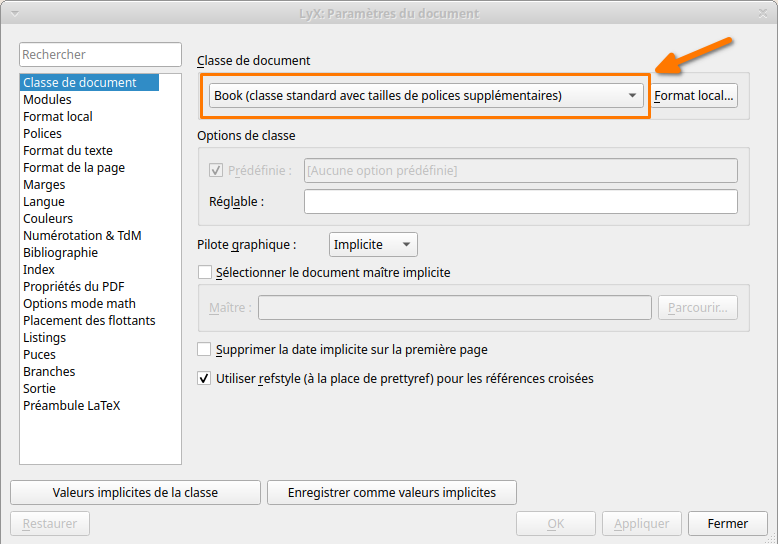This screenshot has height=544, width=778.
Task: Open the Couleurs settings
Action: coord(48,219)
